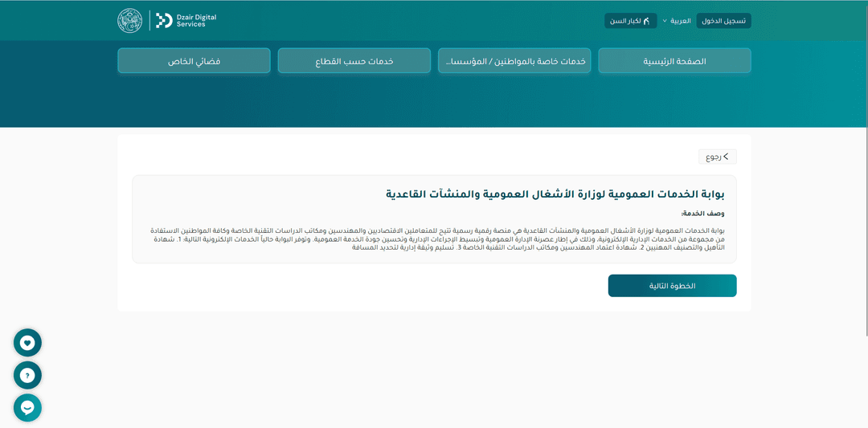Screen dimensions: 868x428
Task: Click the وصف الخدمة label
Action: tap(703, 213)
